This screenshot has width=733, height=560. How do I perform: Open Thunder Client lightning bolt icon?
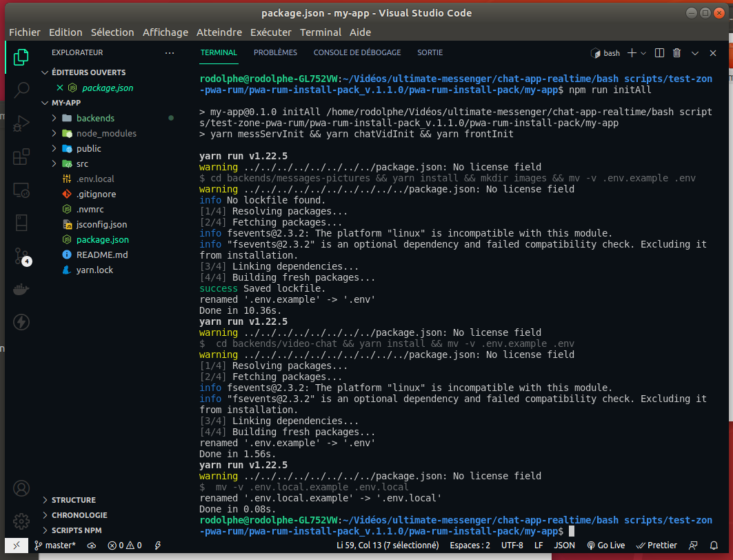pos(21,322)
